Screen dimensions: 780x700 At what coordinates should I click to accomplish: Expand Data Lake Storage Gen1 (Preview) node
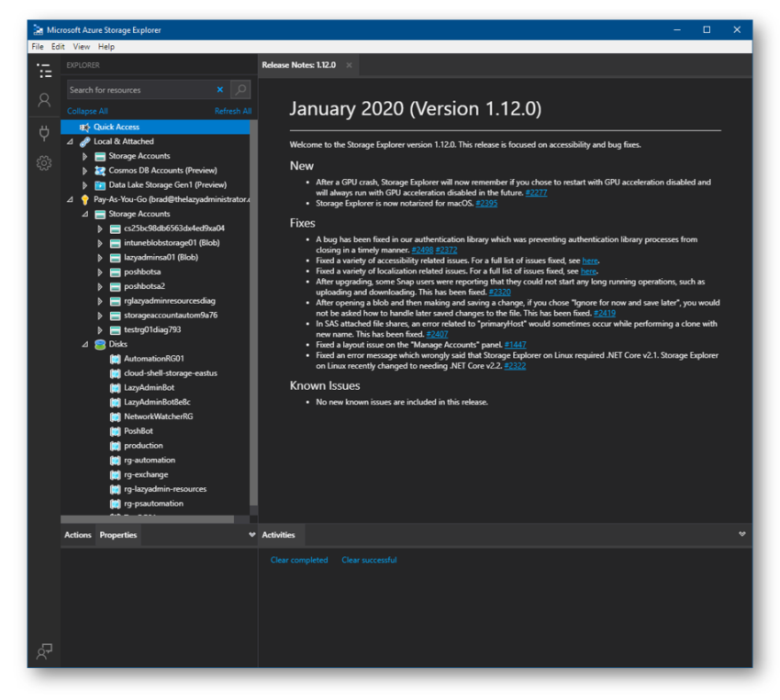(x=84, y=185)
